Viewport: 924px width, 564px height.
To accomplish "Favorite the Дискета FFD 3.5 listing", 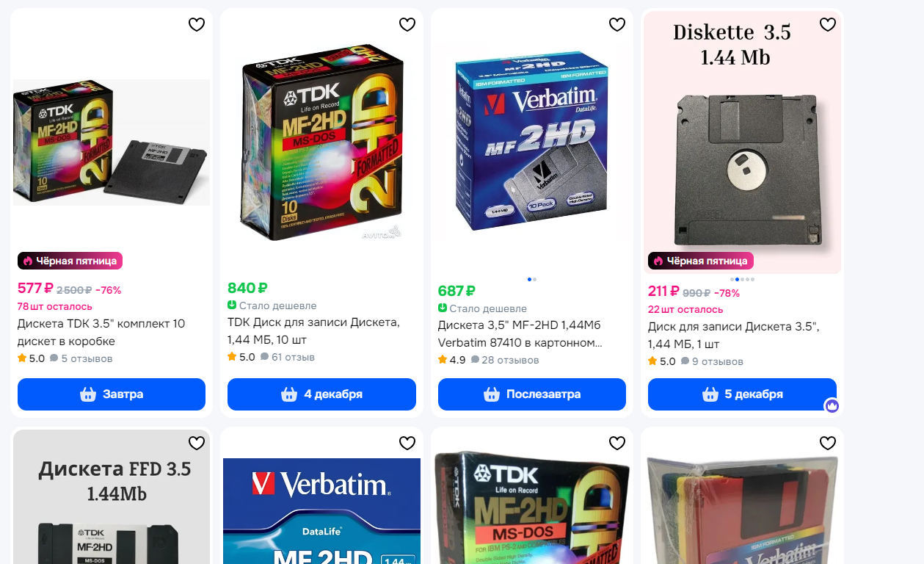I will pos(197,443).
